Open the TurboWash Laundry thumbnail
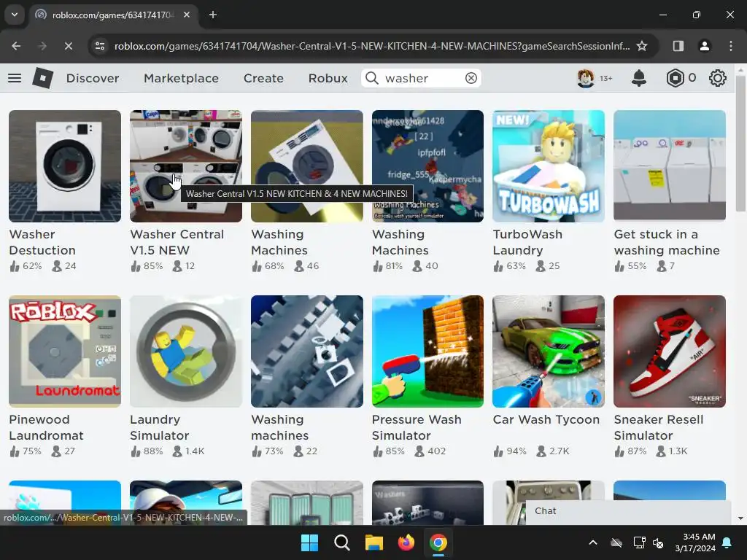 tap(549, 166)
